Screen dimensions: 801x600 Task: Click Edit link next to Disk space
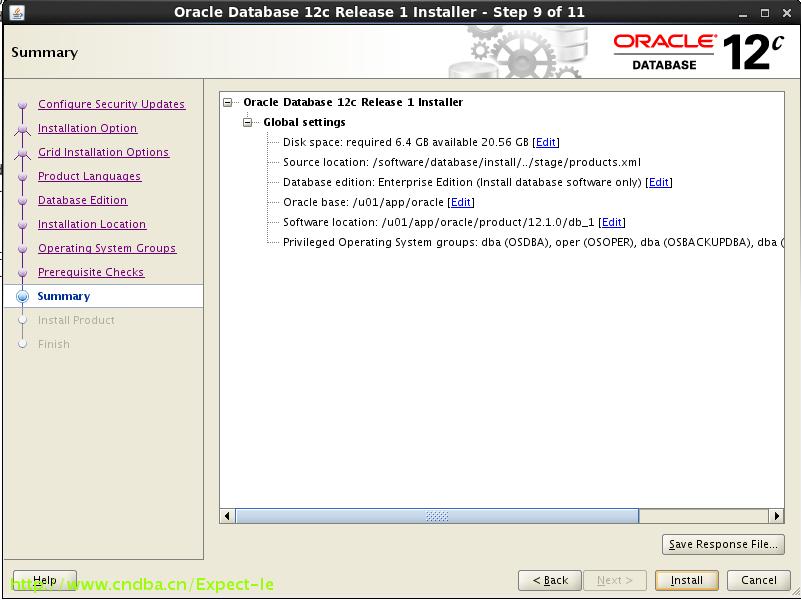[546, 142]
